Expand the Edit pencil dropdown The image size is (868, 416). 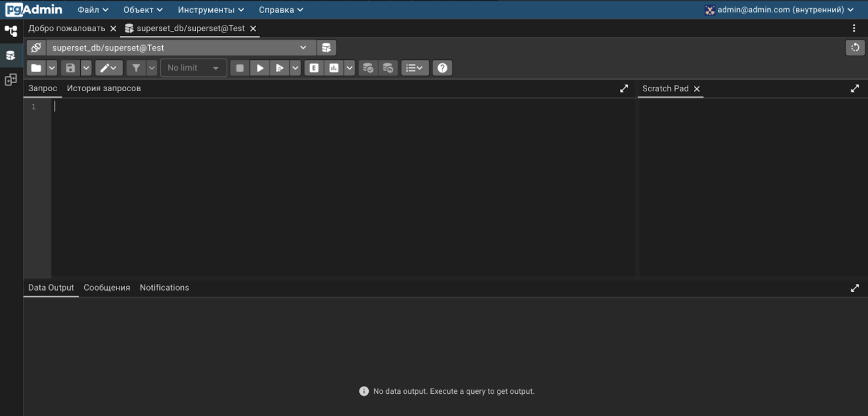coord(109,68)
